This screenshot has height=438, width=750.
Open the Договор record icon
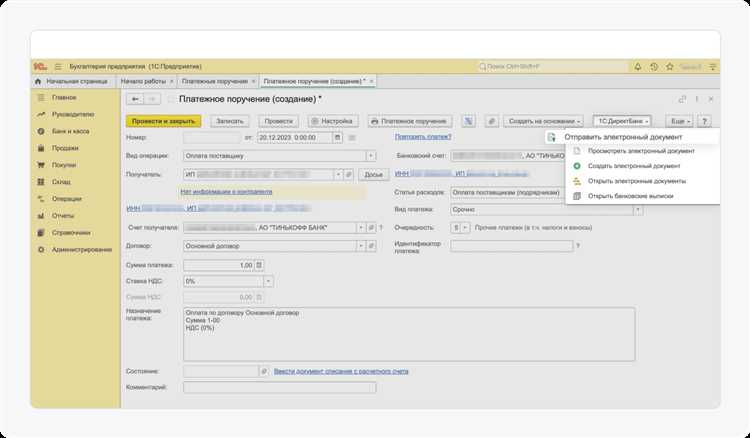[x=372, y=246]
